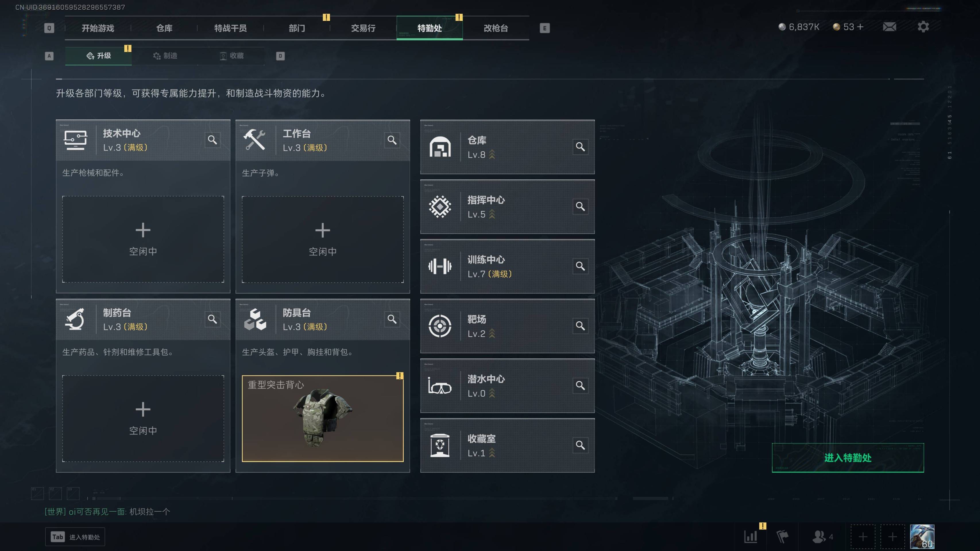Image resolution: width=980 pixels, height=551 pixels.
Task: Open the settings gear icon
Action: tap(923, 27)
